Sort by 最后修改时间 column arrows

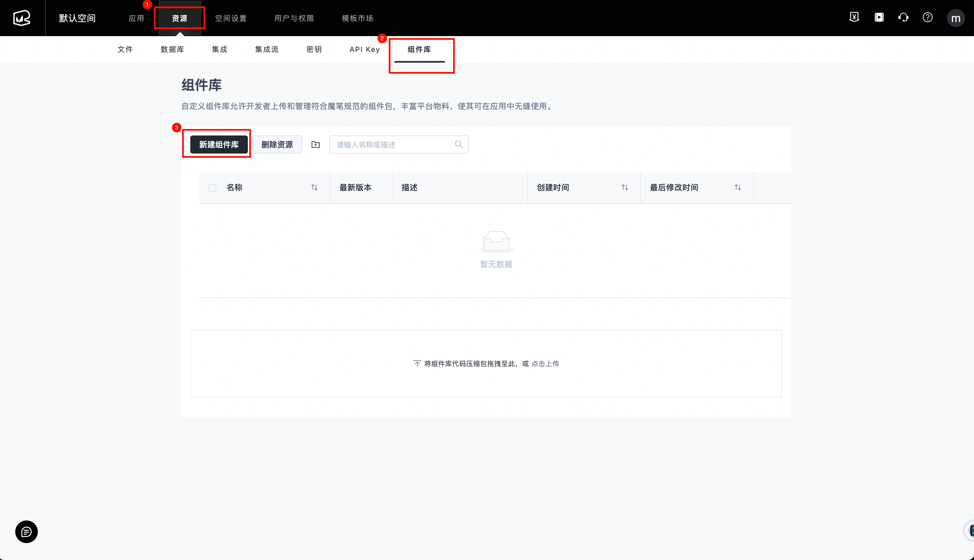(737, 187)
